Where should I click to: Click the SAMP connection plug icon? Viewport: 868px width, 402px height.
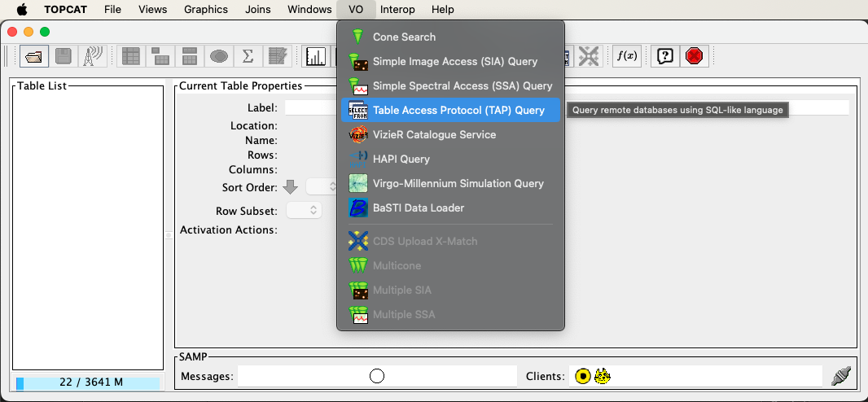[841, 377]
